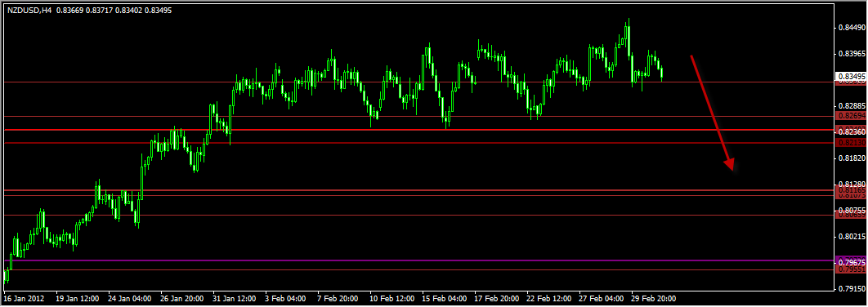Click the 16 Jan 2012 date label

click(25, 298)
